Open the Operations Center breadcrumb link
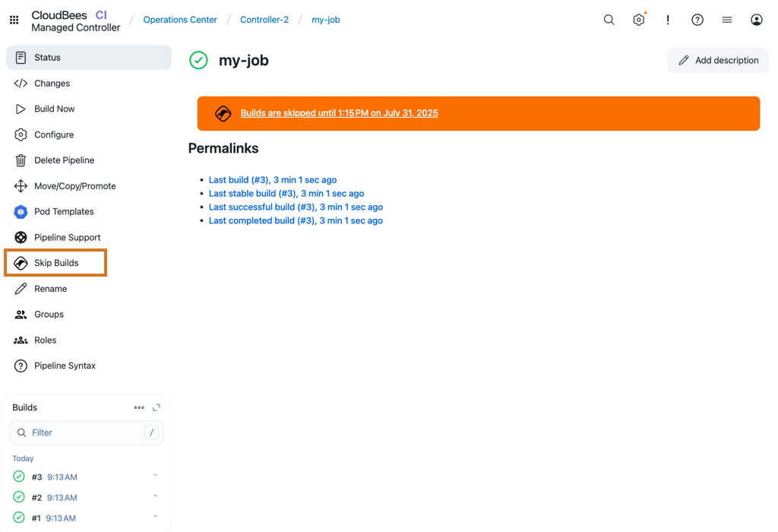778x532 pixels. (180, 20)
